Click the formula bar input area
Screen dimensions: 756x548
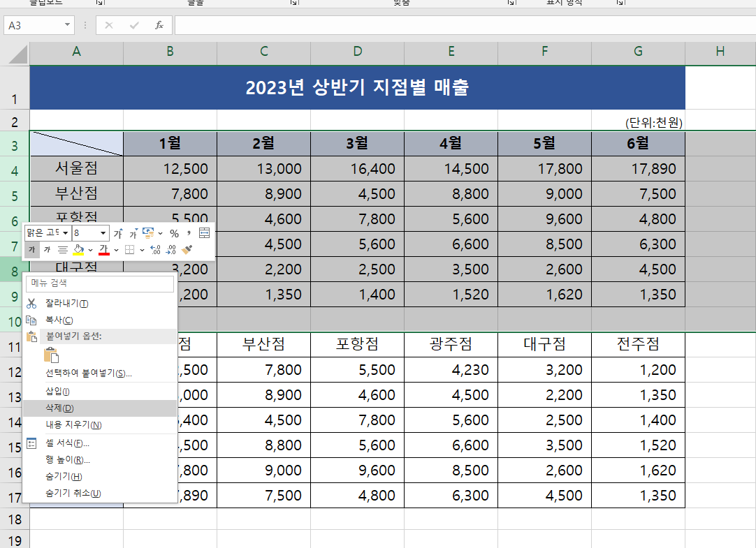point(465,25)
